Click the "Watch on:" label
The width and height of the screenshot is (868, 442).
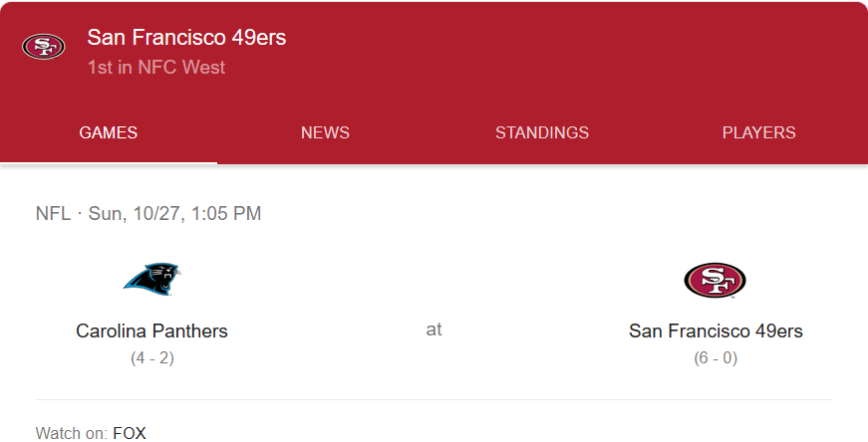tap(71, 433)
